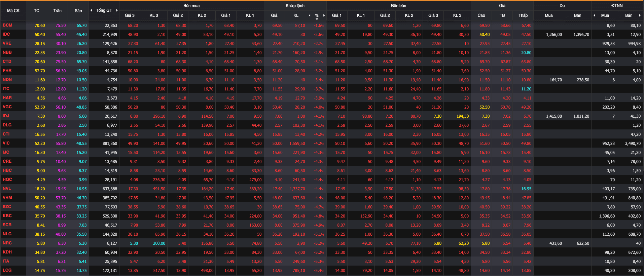This screenshot has height=276, width=644.
Task: Click the sort caret under the % header
Action: coord(317,19)
